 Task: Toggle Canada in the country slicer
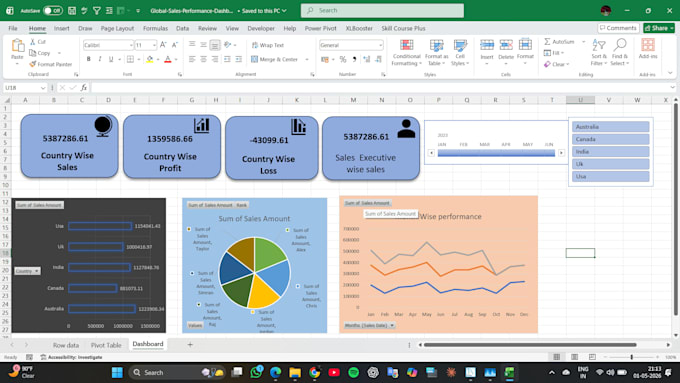pos(611,139)
